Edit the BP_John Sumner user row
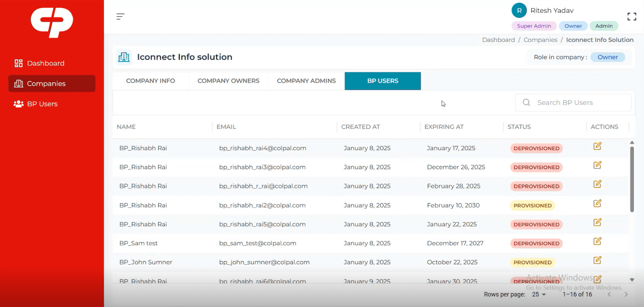Viewport: 644px width, 307px height. 597,260
